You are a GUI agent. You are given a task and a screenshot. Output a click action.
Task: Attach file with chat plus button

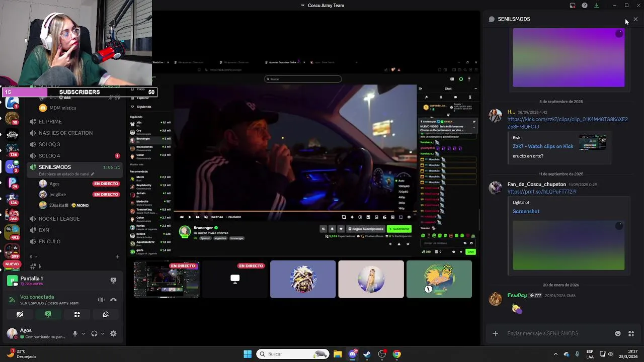(495, 333)
